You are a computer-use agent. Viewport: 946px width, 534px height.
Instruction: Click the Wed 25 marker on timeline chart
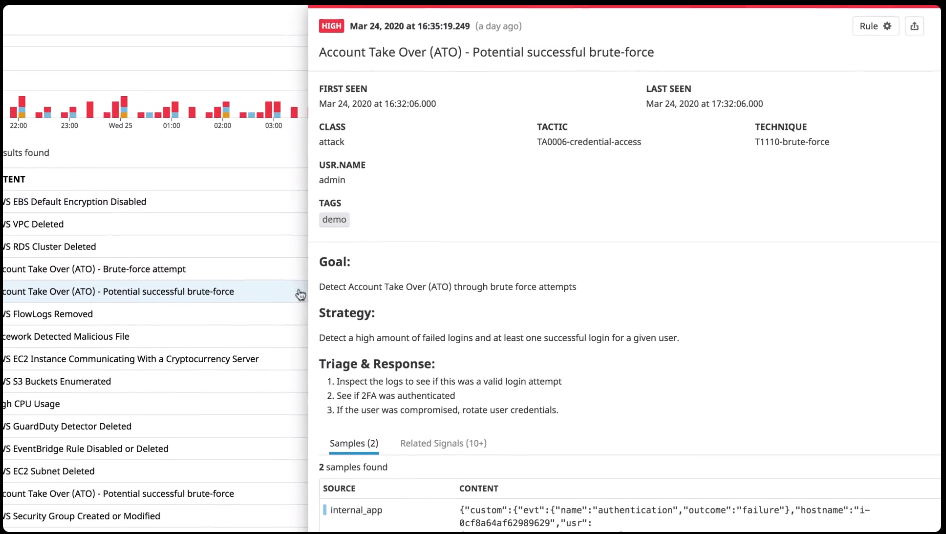tap(120, 126)
